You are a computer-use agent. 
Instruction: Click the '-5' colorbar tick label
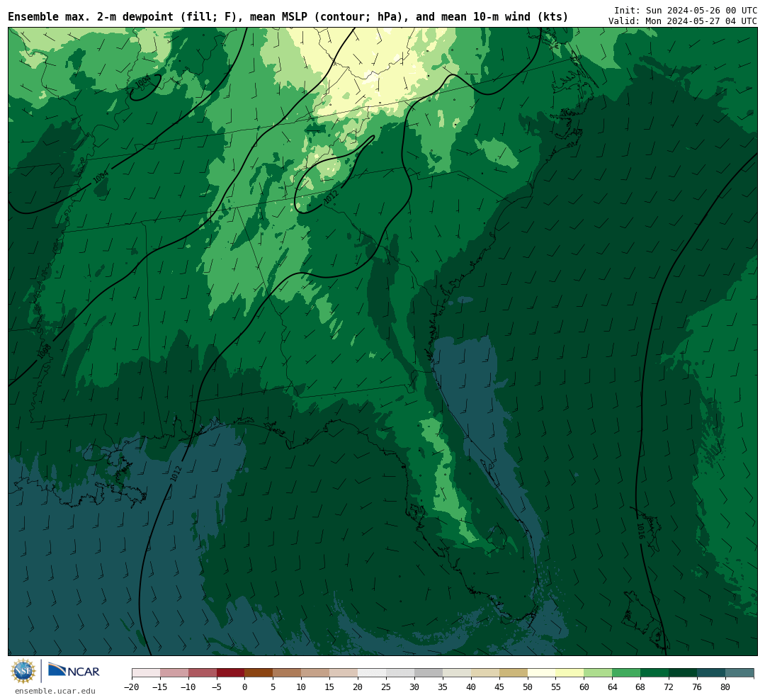pyautogui.click(x=217, y=687)
